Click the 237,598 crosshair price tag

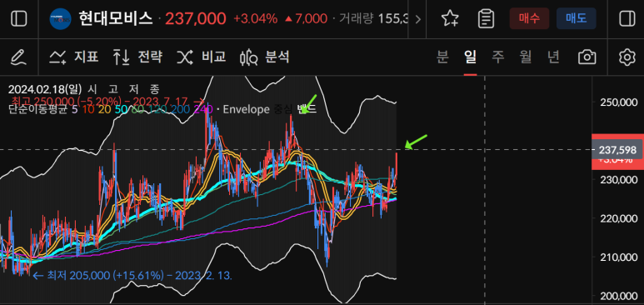pos(617,150)
